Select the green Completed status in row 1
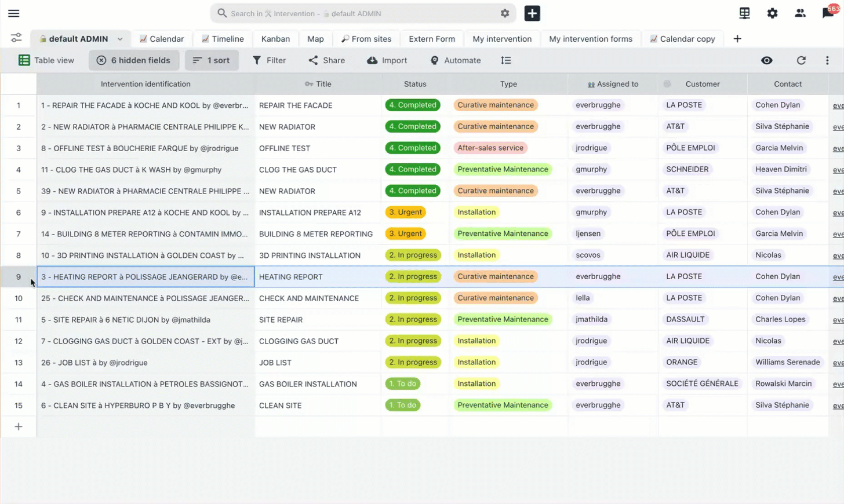Viewport: 844px width, 504px height. coord(413,105)
